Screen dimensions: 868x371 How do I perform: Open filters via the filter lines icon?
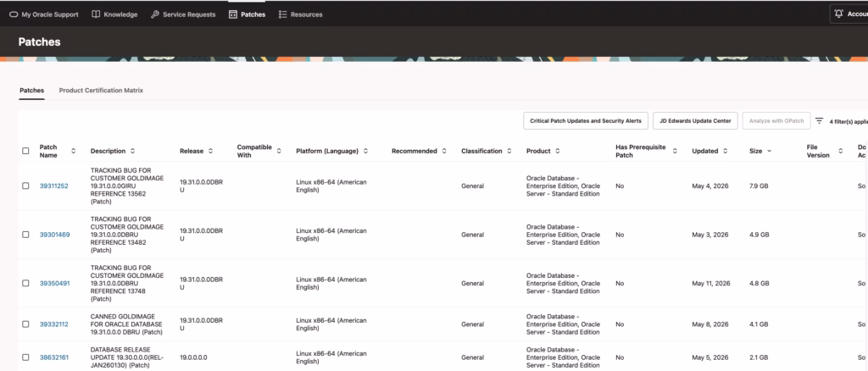click(x=820, y=120)
